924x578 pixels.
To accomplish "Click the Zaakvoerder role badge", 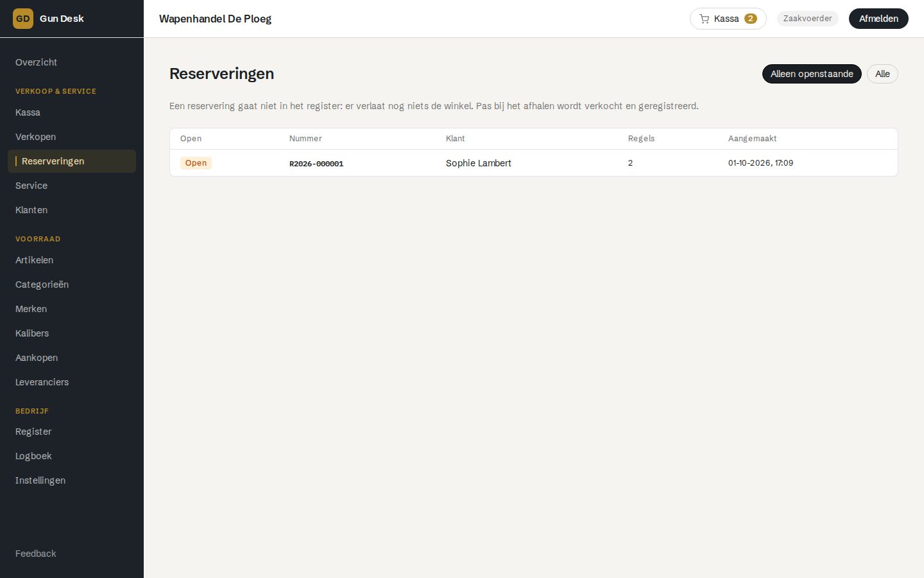I will click(x=807, y=19).
